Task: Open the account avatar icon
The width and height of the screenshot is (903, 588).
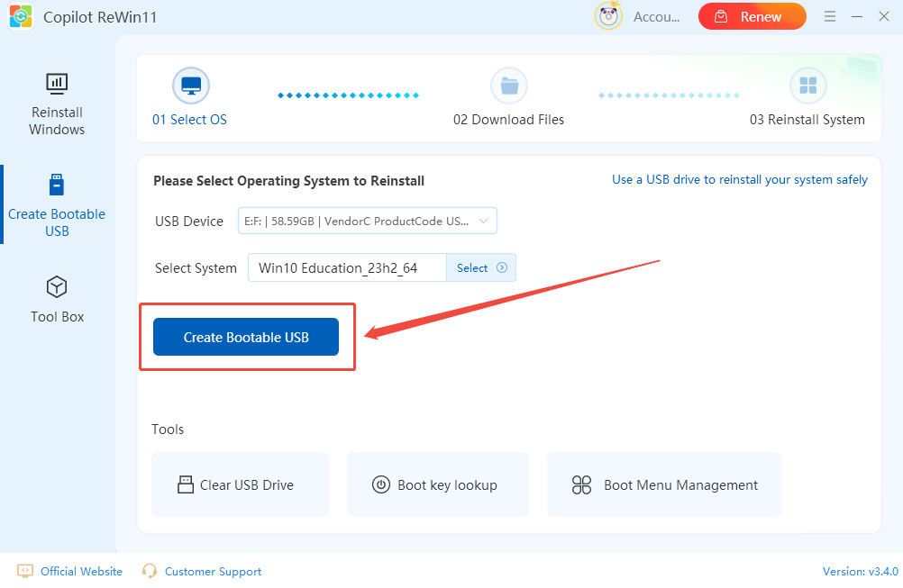Action: 609,16
